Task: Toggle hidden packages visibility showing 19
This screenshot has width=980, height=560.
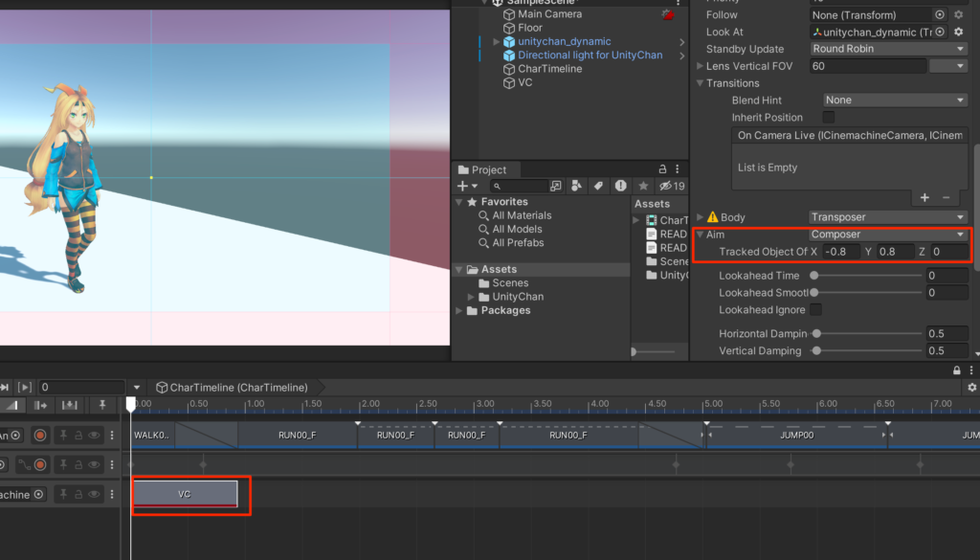Action: point(672,186)
